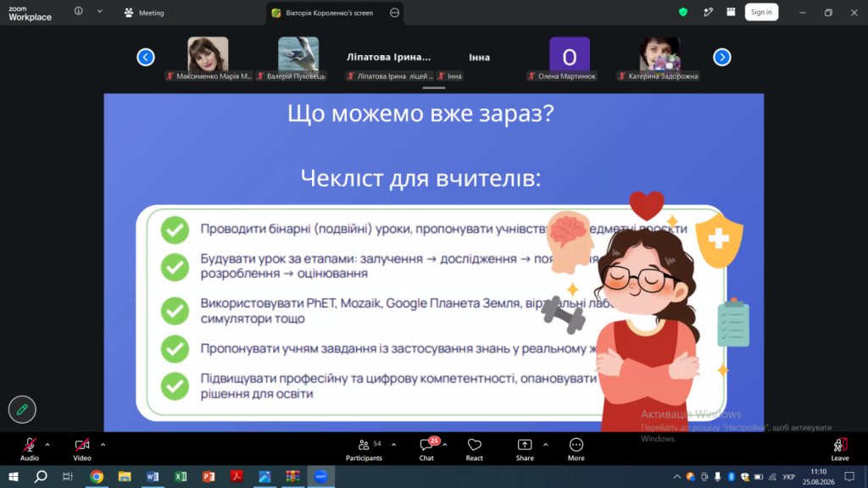This screenshot has height=488, width=868.
Task: Click the green encryption shield icon
Action: point(683,12)
